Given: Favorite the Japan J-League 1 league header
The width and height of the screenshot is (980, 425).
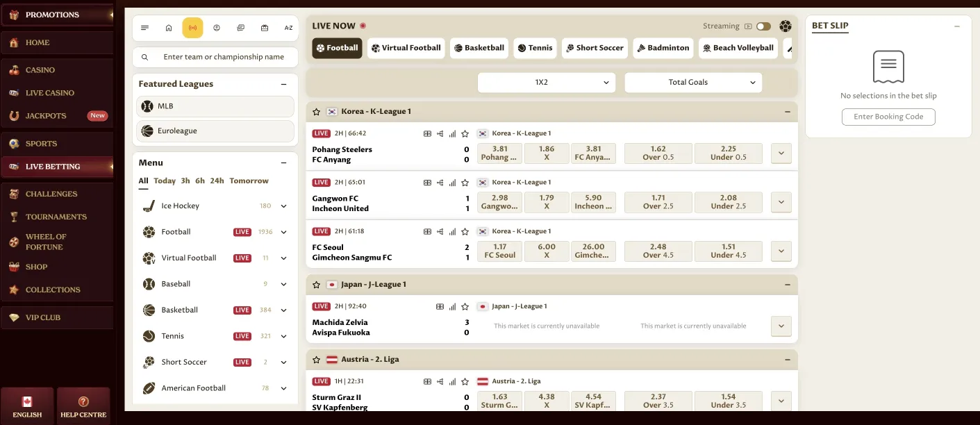Looking at the screenshot, I should (317, 285).
